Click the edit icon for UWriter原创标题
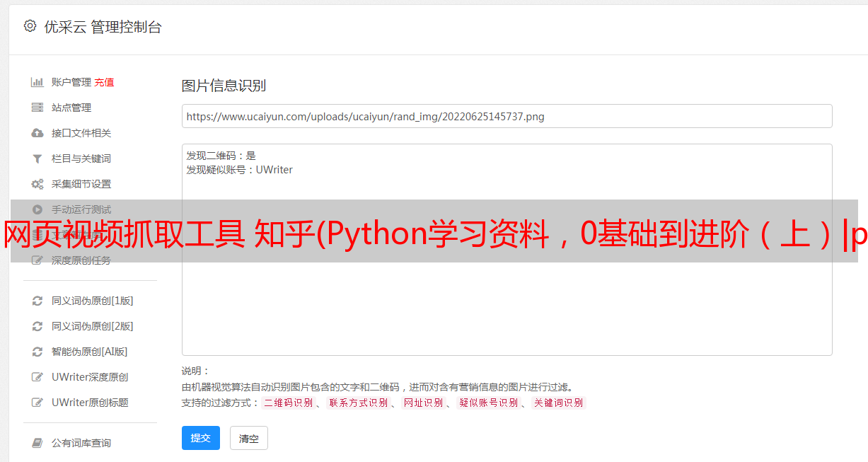The height and width of the screenshot is (462, 868). click(x=37, y=403)
